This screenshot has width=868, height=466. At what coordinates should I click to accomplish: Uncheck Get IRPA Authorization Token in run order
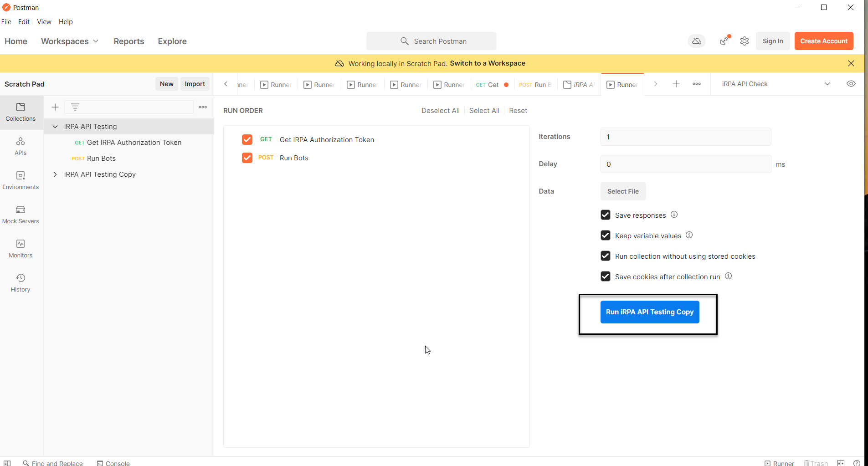pyautogui.click(x=247, y=139)
